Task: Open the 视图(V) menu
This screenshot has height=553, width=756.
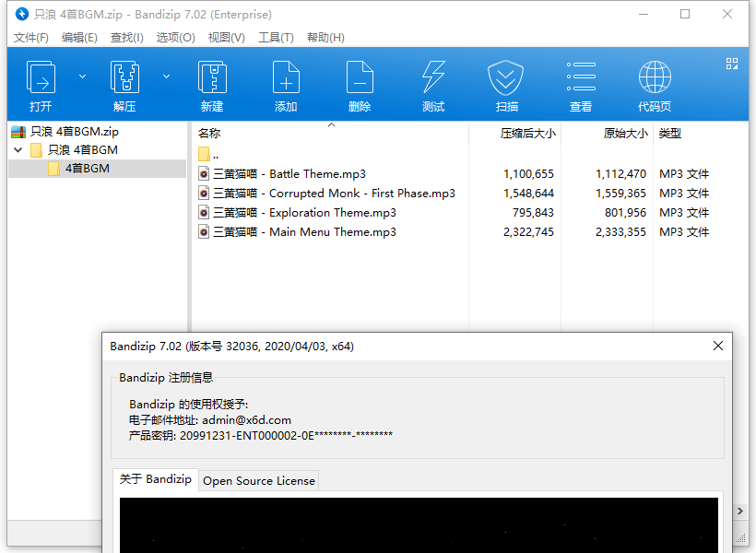Action: click(x=227, y=38)
